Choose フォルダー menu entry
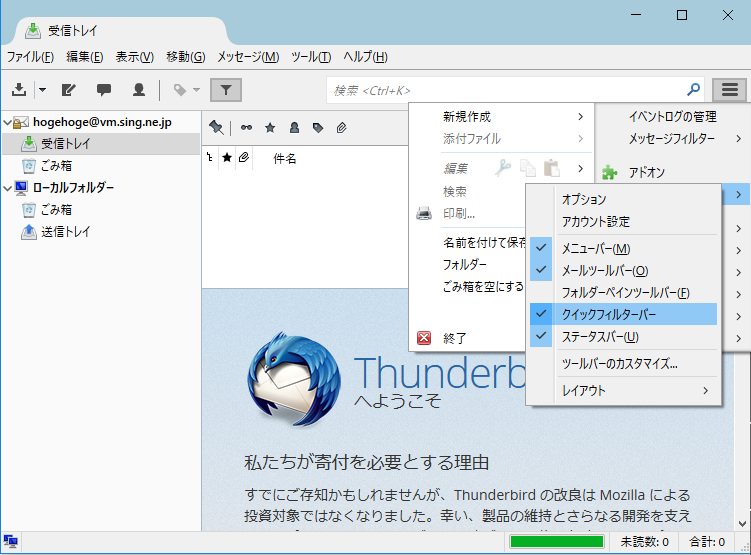751x555 pixels. [x=465, y=264]
